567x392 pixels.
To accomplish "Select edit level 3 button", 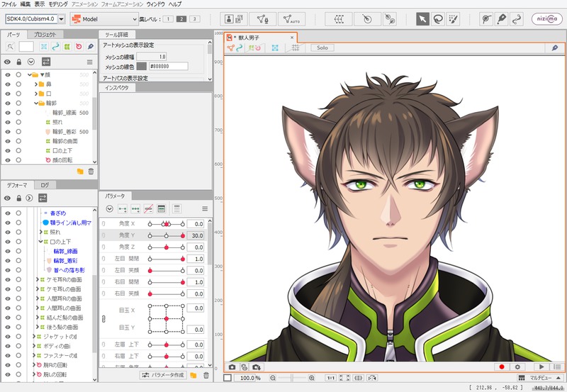I will click(x=194, y=19).
